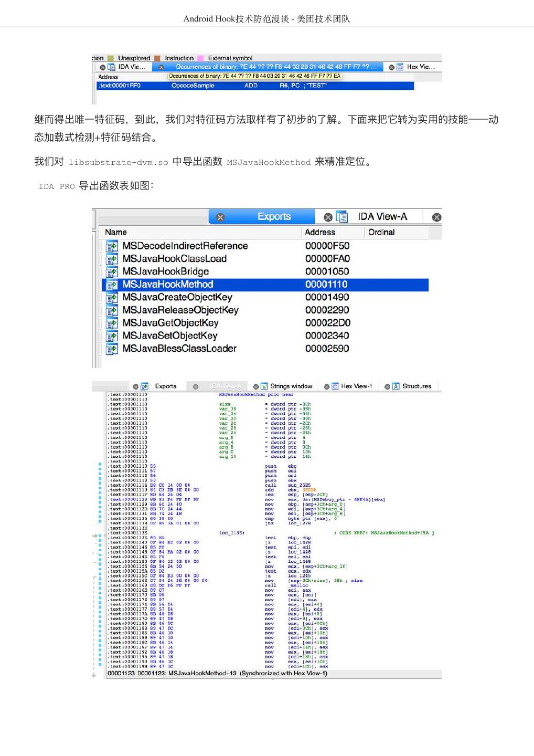
Task: Close IDA View-A tab in exports screenshot
Action: pos(328,217)
